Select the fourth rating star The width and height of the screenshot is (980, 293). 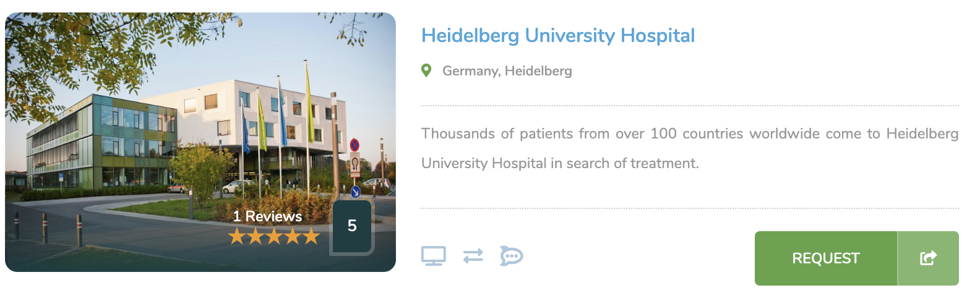click(293, 236)
